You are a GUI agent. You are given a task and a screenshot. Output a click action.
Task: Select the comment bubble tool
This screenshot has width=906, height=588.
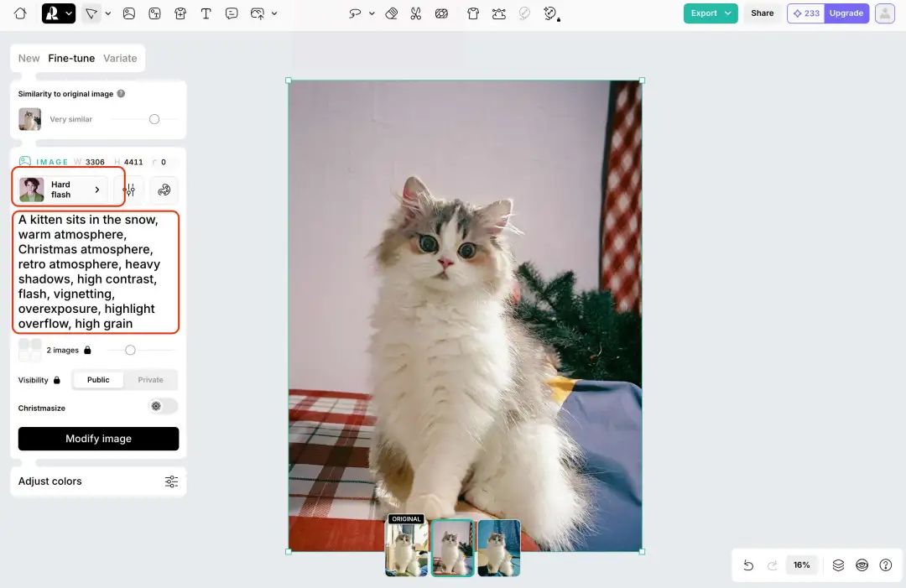tap(232, 13)
